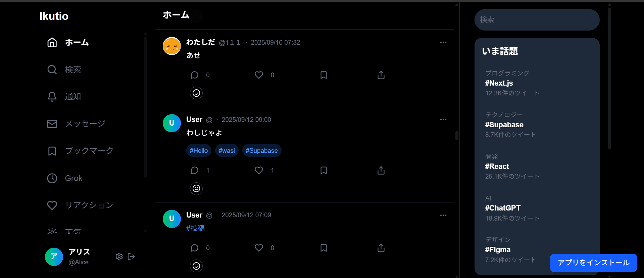Click アプリをインストール button

click(x=593, y=263)
